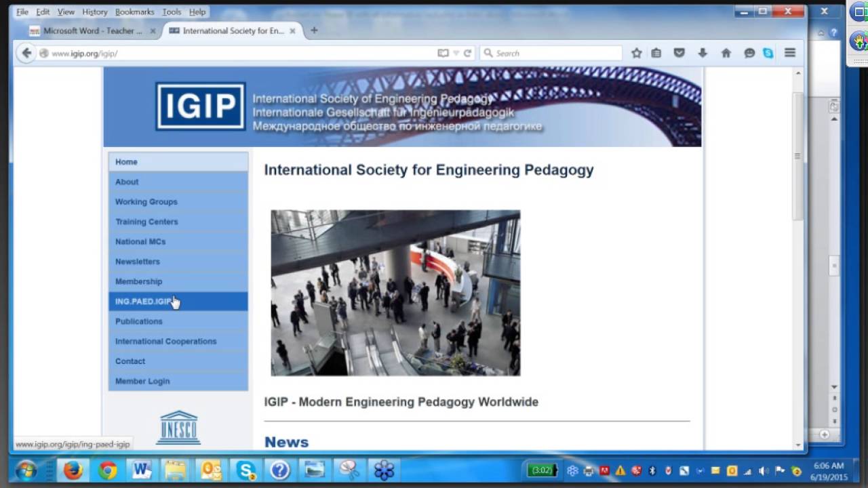868x488 pixels.
Task: Open Newsletters link
Action: (178, 262)
